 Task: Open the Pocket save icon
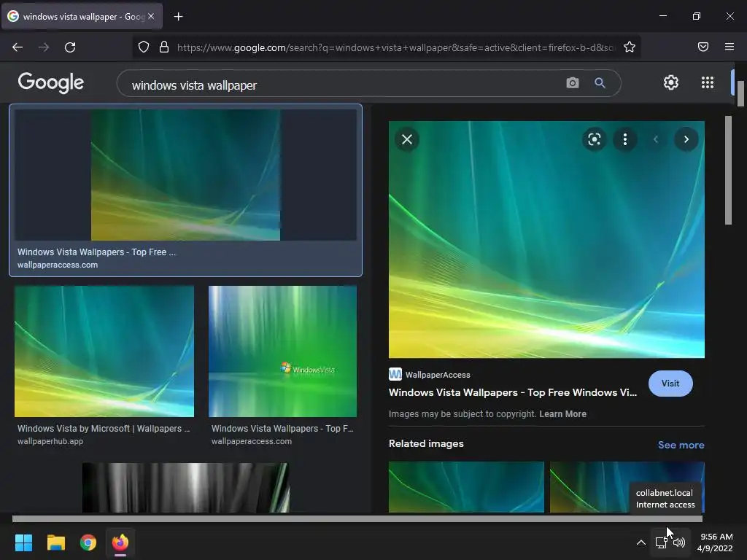[703, 47]
